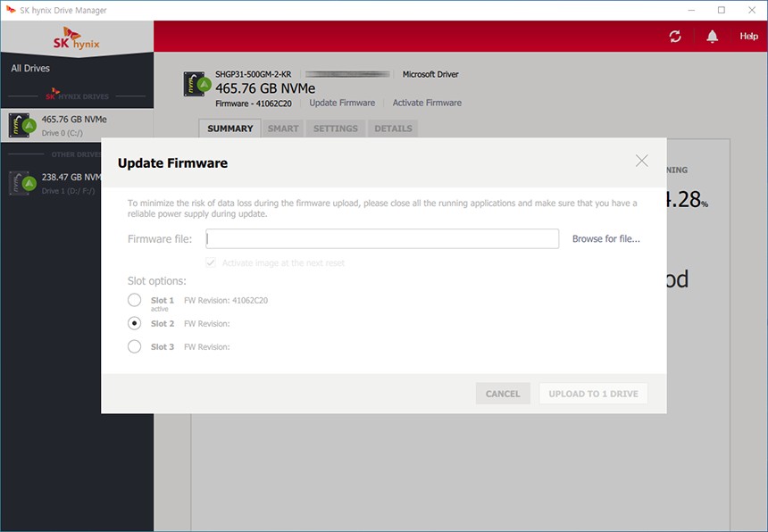The image size is (768, 532).
Task: Switch to the DETAILS tab
Action: tap(393, 129)
